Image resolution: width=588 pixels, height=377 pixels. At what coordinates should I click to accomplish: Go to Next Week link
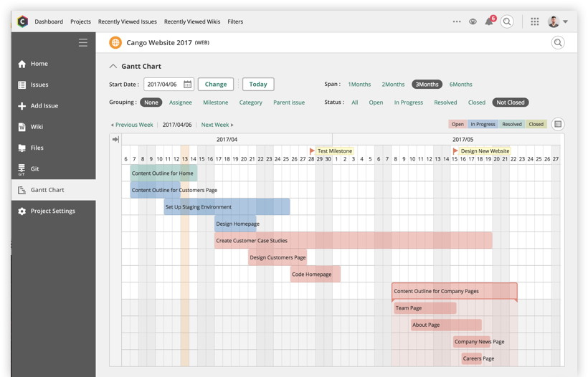[x=217, y=125]
